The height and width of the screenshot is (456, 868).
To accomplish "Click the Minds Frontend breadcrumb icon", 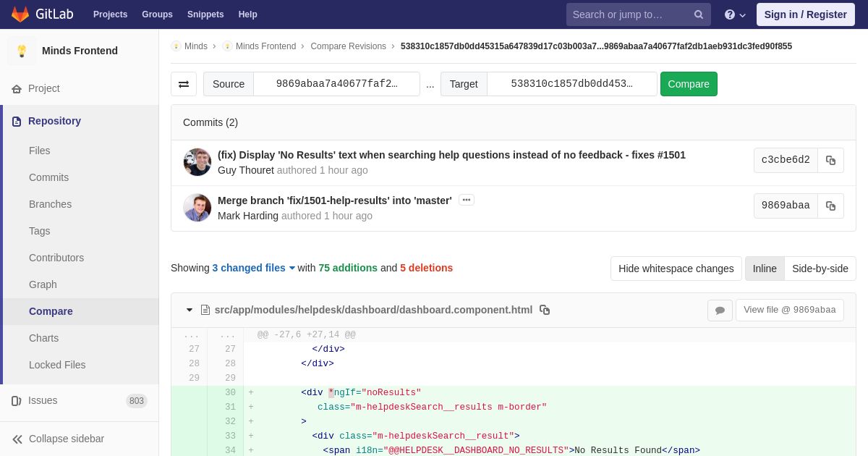I will click(227, 46).
